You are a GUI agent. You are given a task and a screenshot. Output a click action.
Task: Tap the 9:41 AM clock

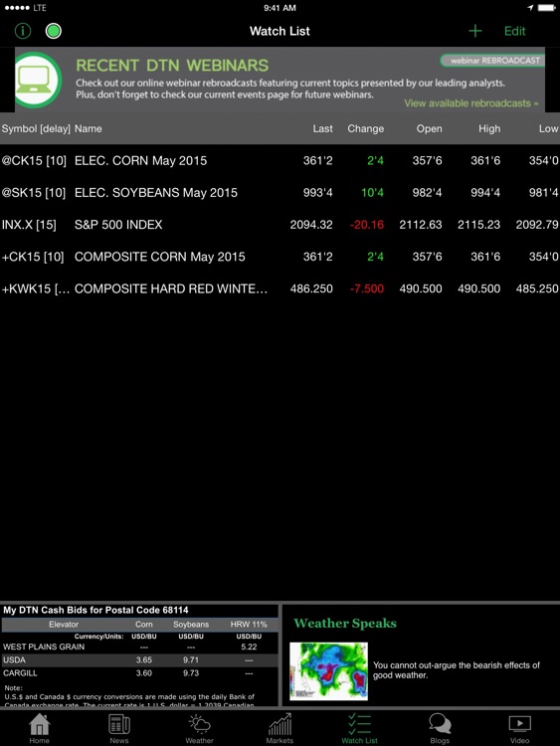point(280,8)
